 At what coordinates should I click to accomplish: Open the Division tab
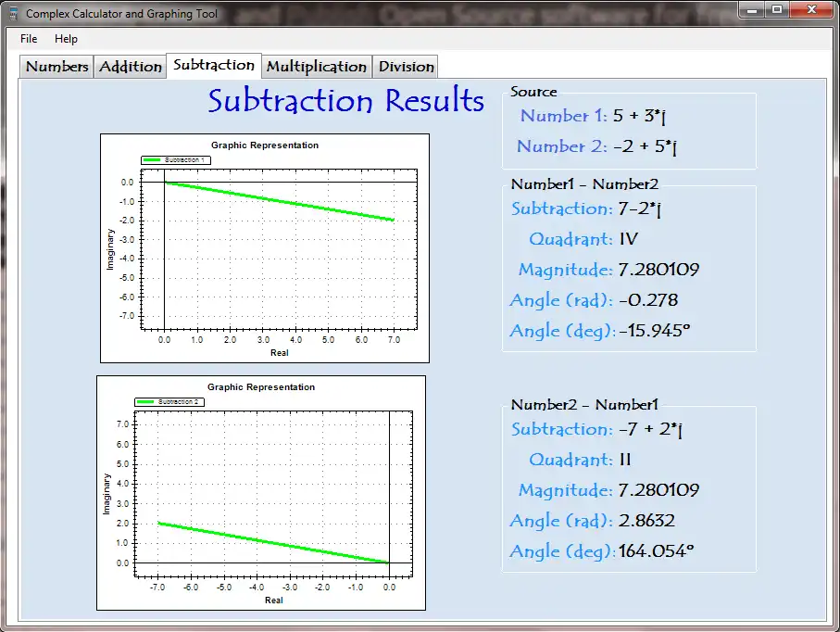pyautogui.click(x=406, y=67)
